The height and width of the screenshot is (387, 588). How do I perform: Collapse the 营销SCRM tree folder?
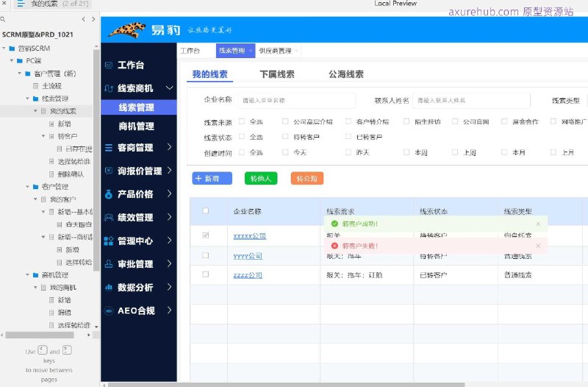pyautogui.click(x=4, y=49)
